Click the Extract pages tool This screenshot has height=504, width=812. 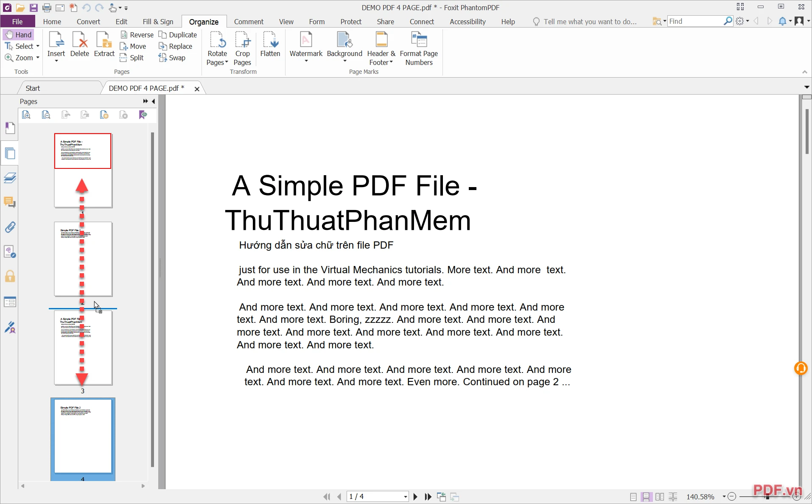pos(104,44)
